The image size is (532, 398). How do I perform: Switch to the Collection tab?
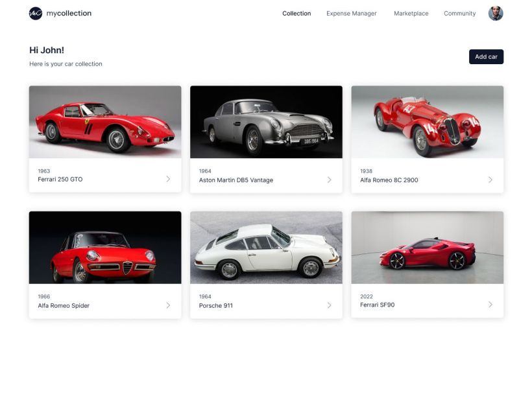point(296,13)
